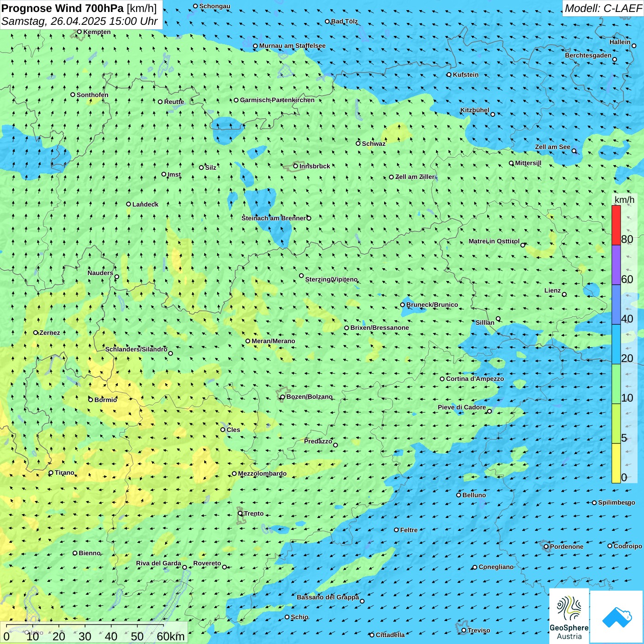Click the purple segment of the legend

pos(616,265)
